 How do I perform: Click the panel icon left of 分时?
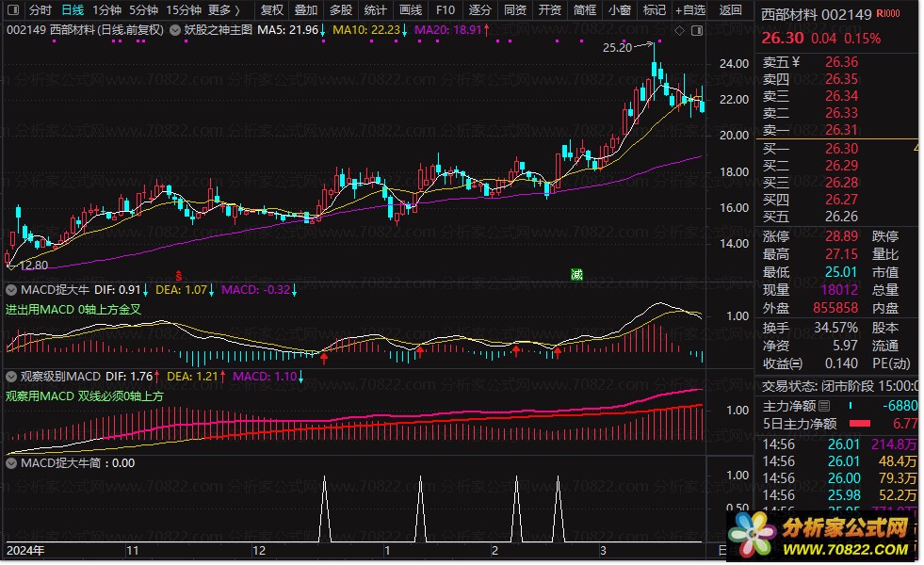[x=14, y=10]
